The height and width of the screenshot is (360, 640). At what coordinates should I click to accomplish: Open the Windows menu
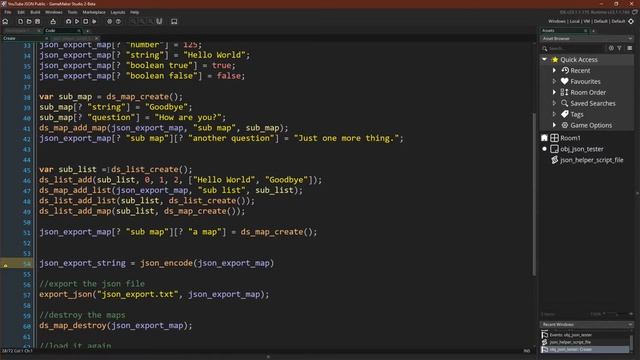(x=54, y=12)
